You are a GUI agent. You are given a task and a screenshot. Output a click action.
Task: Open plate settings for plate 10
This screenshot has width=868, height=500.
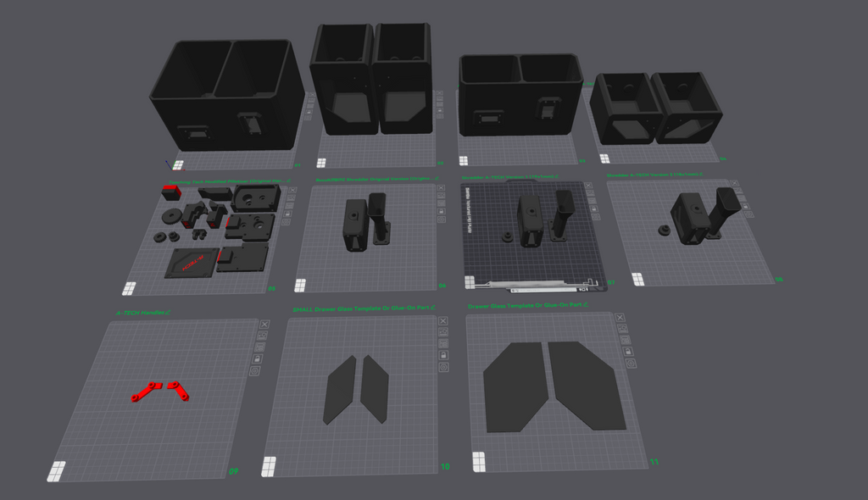[x=443, y=367]
